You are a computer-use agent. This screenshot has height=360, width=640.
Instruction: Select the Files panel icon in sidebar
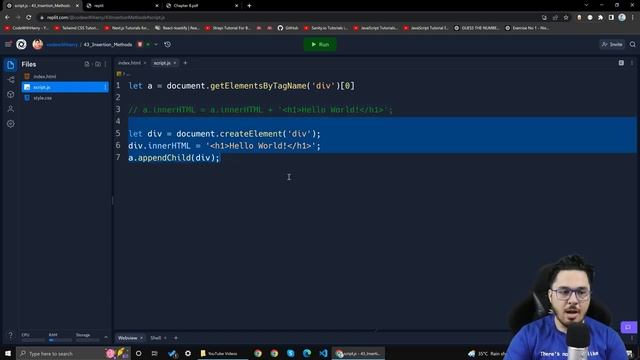pyautogui.click(x=11, y=65)
